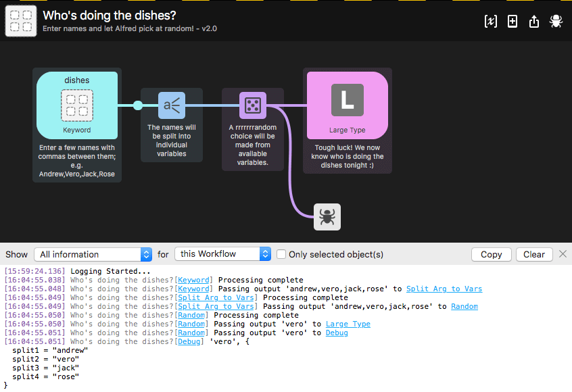Image resolution: width=572 pixels, height=392 pixels.
Task: Click the Split Arg to Vars log link
Action: (215, 297)
